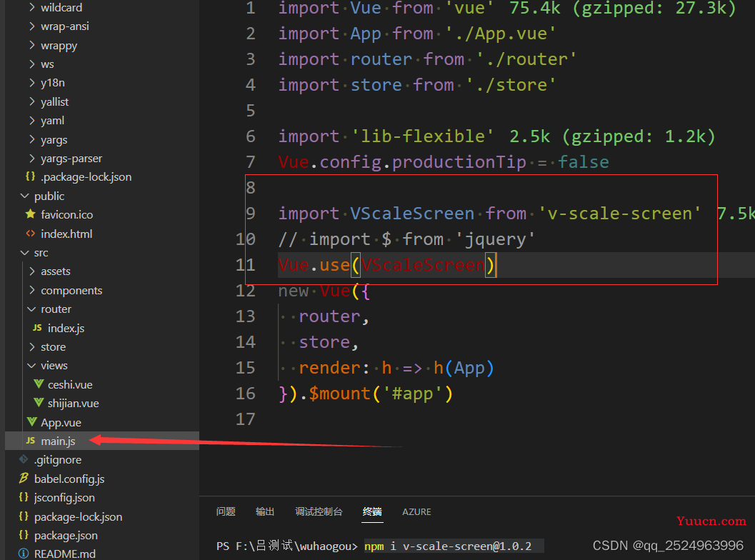The width and height of the screenshot is (755, 560).
Task: Click the Vue icon beside ceshi.vue
Action: tap(39, 384)
